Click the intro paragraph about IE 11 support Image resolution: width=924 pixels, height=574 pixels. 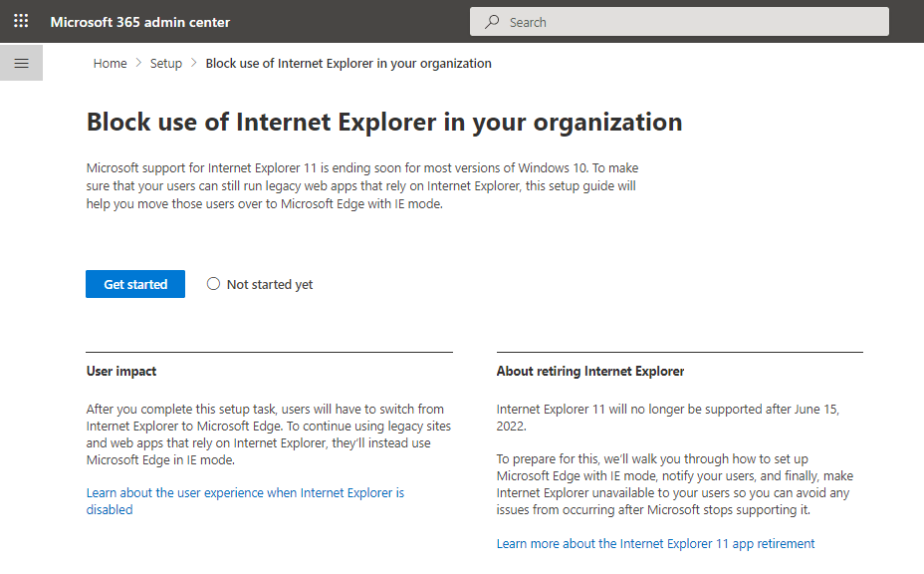[362, 185]
